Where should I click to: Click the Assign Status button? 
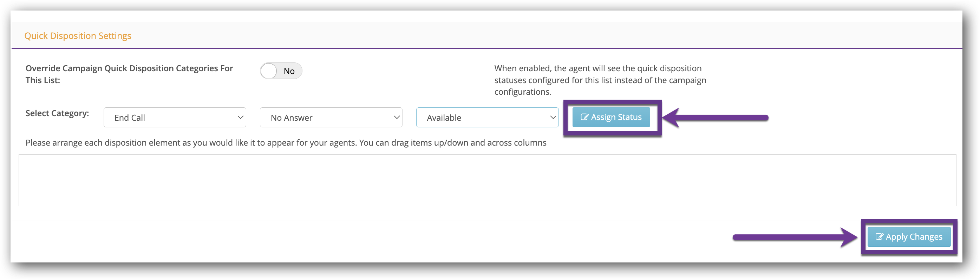pyautogui.click(x=612, y=118)
